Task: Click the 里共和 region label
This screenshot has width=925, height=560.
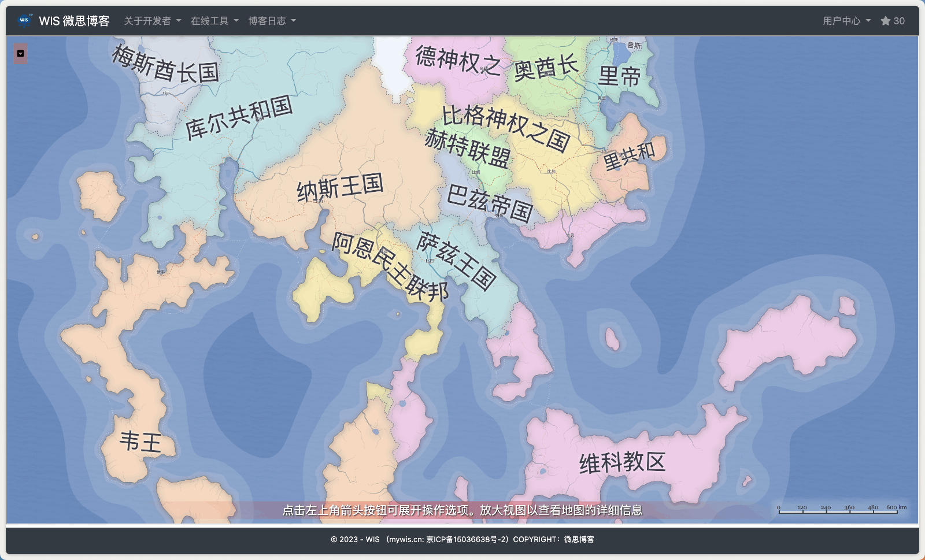Action: (x=629, y=156)
